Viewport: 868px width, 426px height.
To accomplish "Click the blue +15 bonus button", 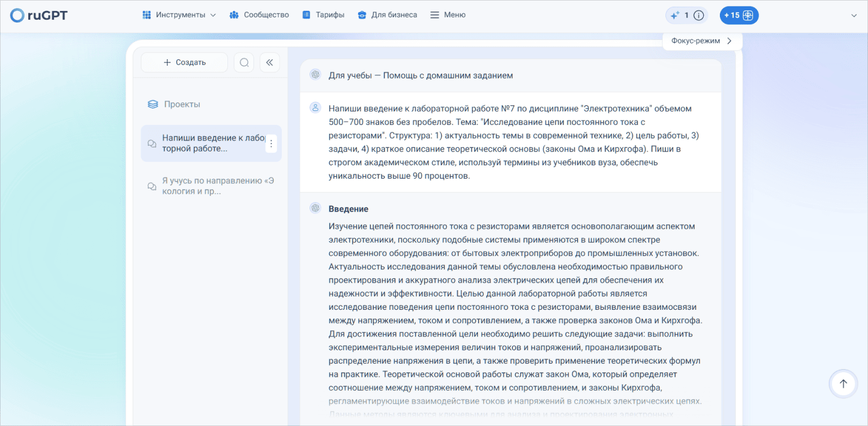I will click(x=739, y=16).
